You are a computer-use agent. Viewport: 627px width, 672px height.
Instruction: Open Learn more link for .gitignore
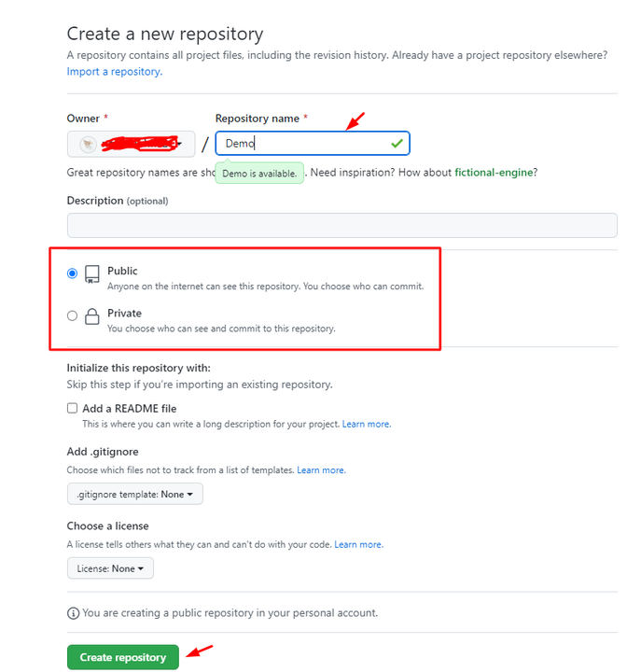[x=321, y=470]
